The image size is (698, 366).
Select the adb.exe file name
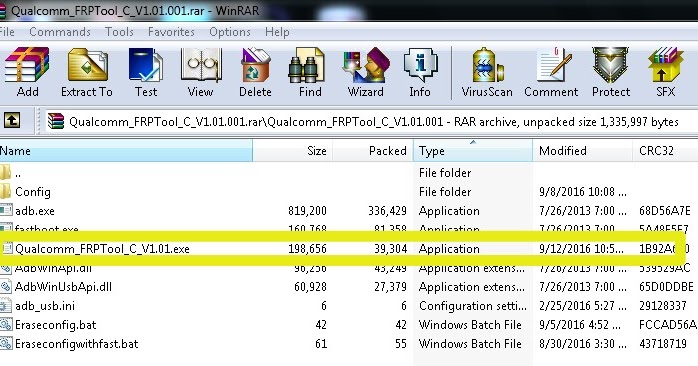click(35, 211)
